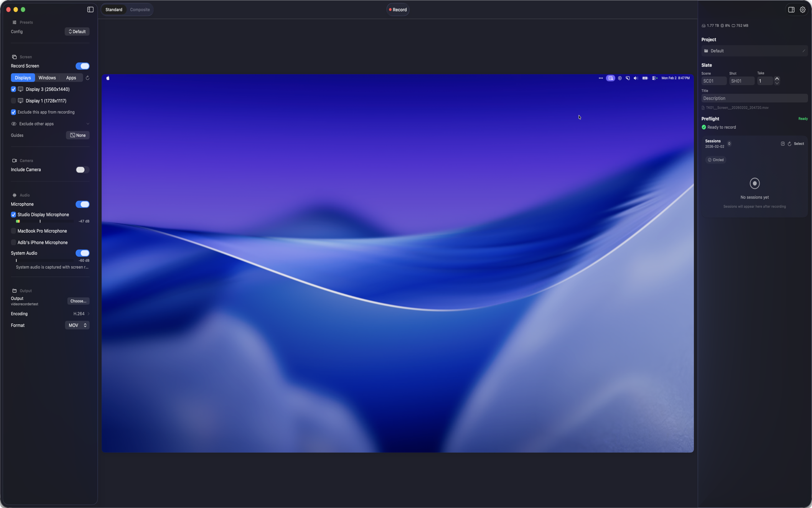Open settings via the gear icon
812x508 pixels.
(x=802, y=10)
